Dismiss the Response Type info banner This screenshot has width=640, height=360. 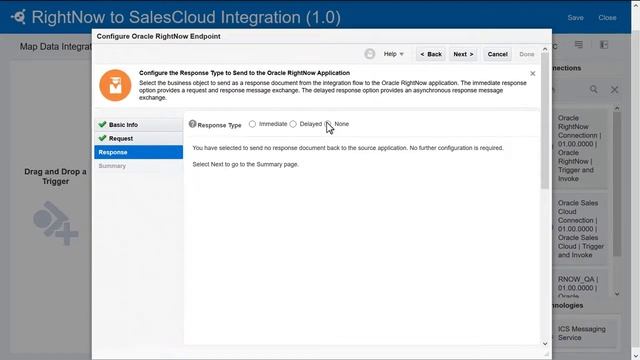click(533, 73)
